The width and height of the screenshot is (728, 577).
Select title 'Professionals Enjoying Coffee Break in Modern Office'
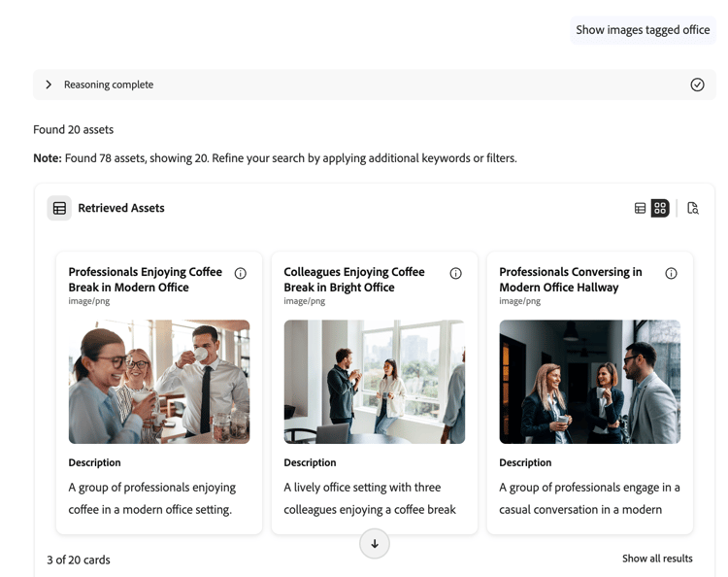point(146,279)
